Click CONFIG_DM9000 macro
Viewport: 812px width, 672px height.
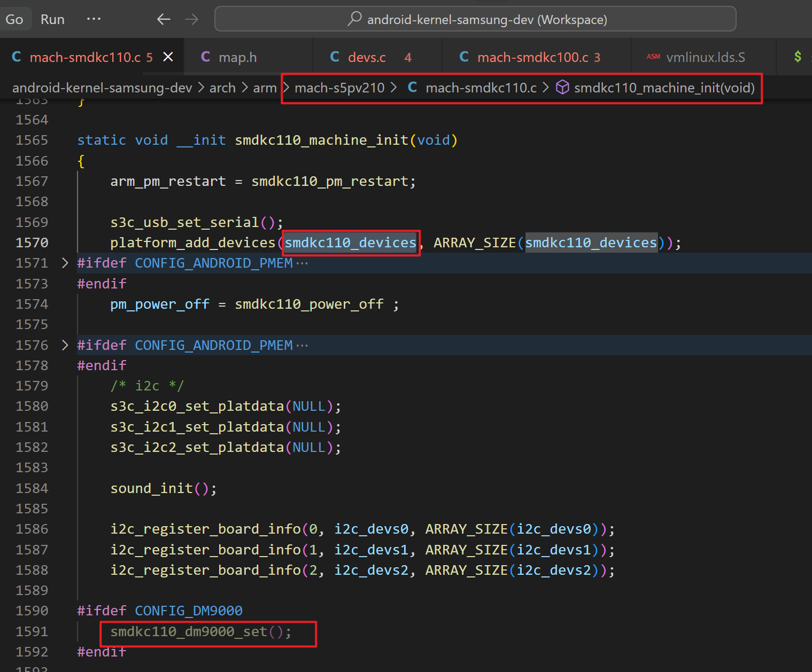(x=189, y=611)
